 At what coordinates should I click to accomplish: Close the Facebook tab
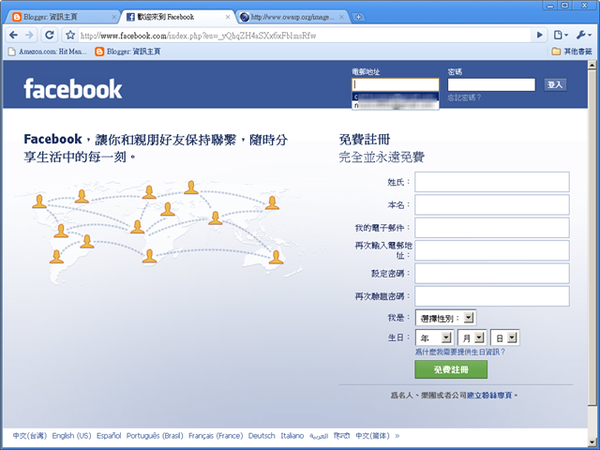pyautogui.click(x=228, y=17)
